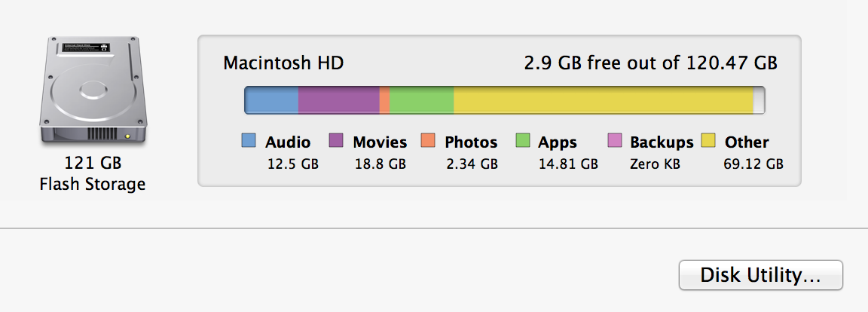Click the orange Photos segment in storage bar
The width and height of the screenshot is (868, 312).
[385, 100]
